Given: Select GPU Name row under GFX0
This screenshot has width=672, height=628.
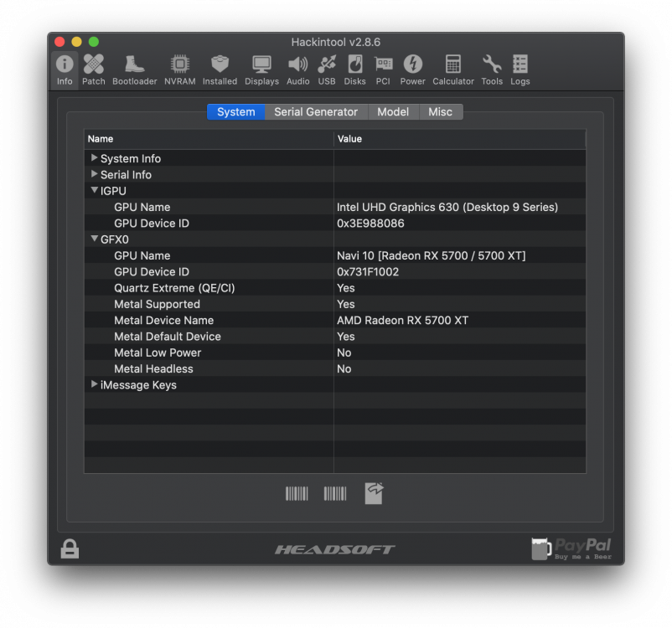Looking at the screenshot, I should (335, 255).
